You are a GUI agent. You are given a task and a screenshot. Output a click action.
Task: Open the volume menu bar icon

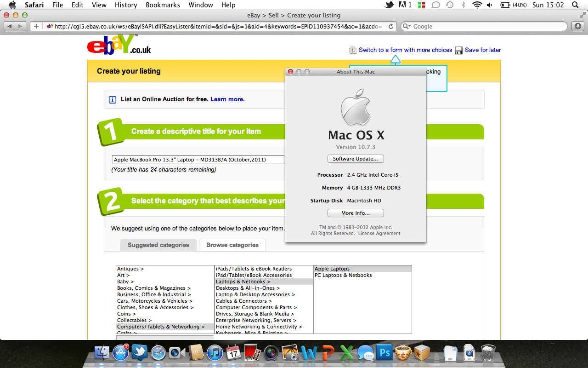(x=490, y=5)
